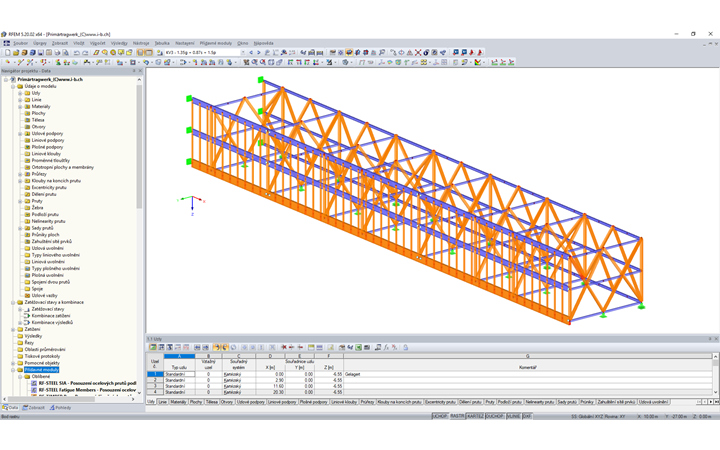Open the Zobrazit navigator tab
The image size is (720, 450).
(x=34, y=408)
